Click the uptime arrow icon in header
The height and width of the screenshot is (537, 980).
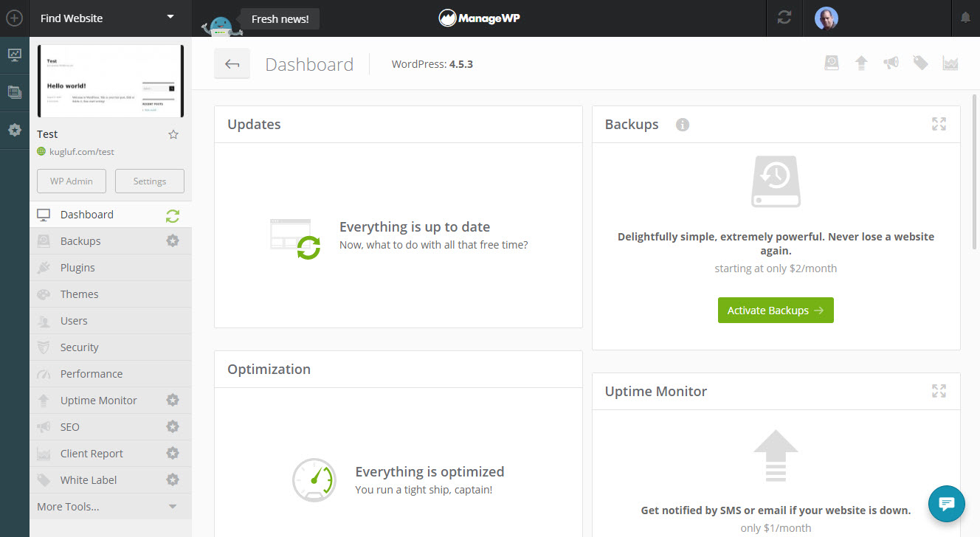coord(861,63)
